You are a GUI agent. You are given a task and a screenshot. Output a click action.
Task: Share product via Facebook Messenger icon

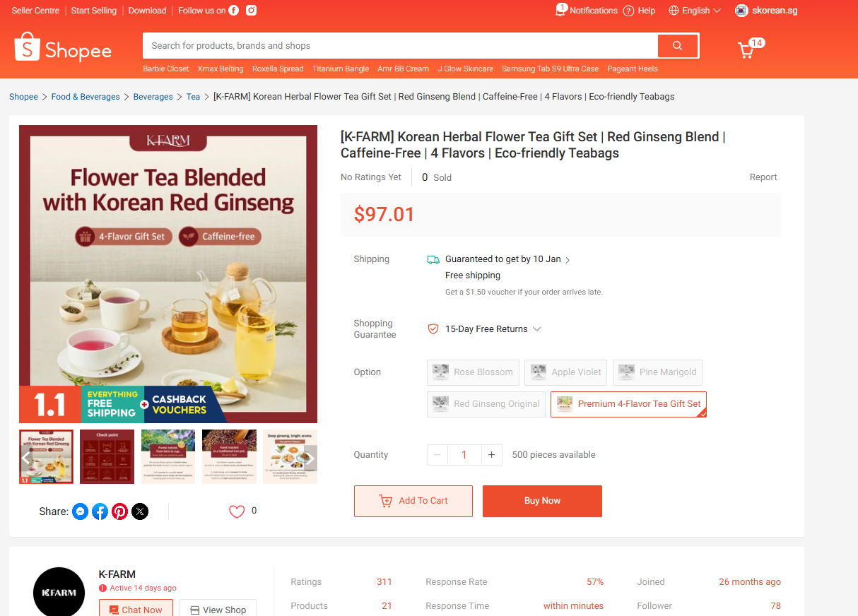point(81,511)
